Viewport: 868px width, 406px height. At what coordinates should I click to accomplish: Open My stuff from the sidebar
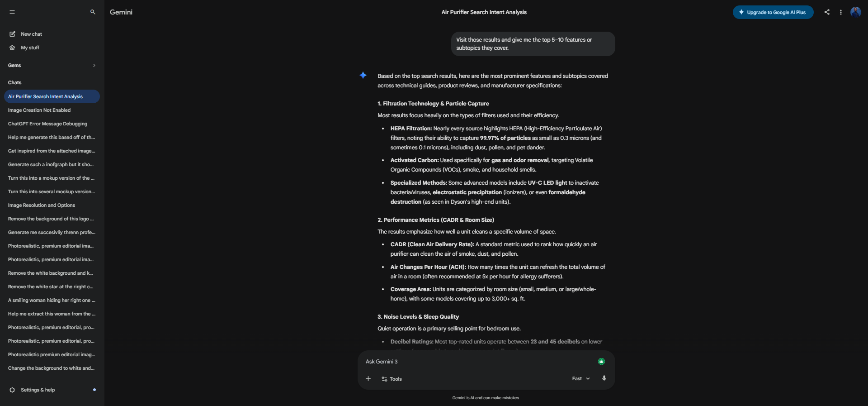(x=30, y=48)
